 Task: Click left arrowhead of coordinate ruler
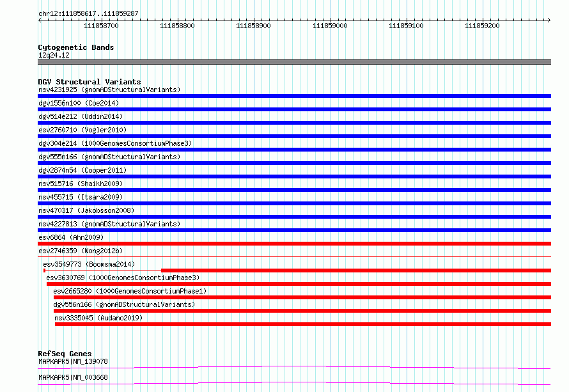tap(40, 20)
